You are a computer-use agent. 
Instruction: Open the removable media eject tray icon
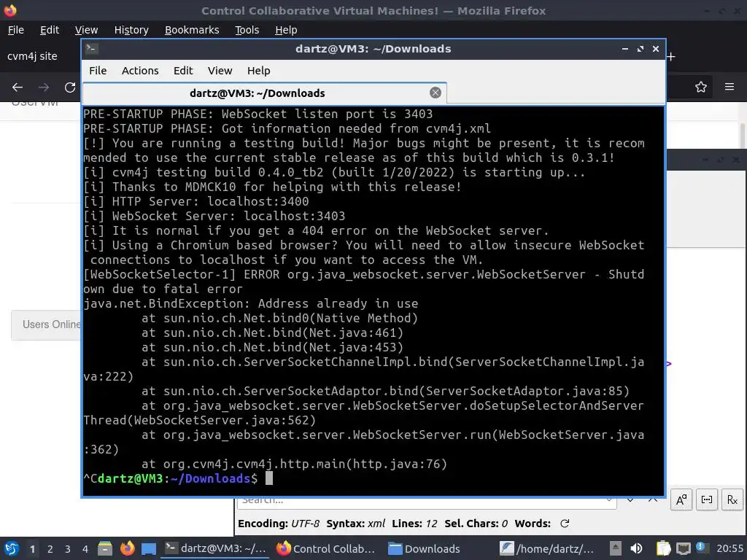pyautogui.click(x=616, y=548)
